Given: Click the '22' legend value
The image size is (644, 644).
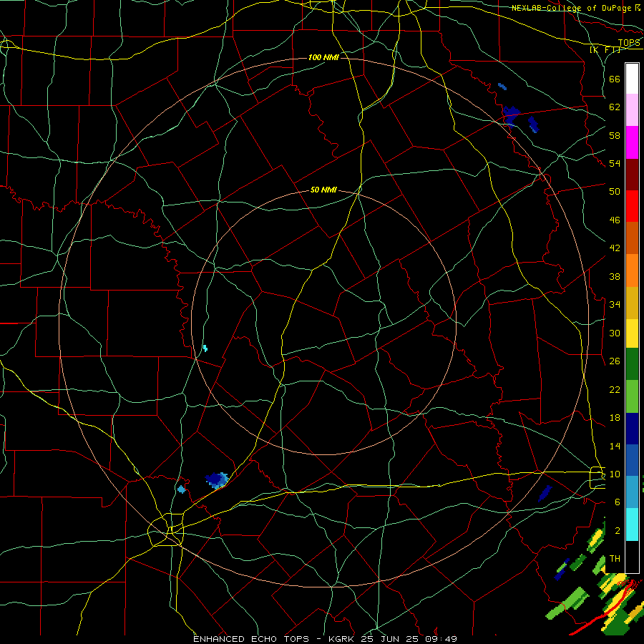Looking at the screenshot, I should [615, 389].
